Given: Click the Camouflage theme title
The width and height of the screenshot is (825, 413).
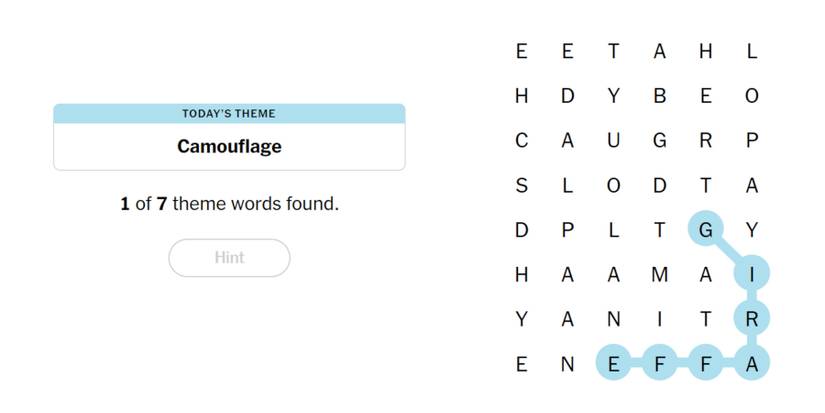Looking at the screenshot, I should 229,146.
